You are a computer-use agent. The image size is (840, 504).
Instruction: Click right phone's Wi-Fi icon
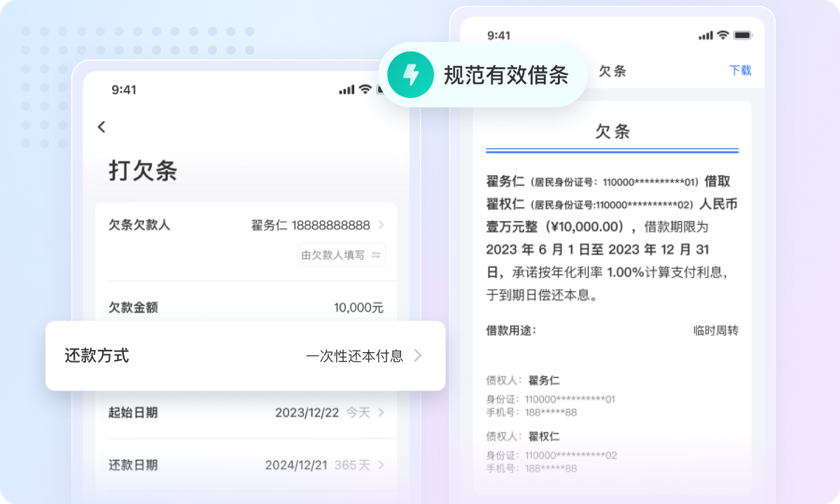point(723,35)
